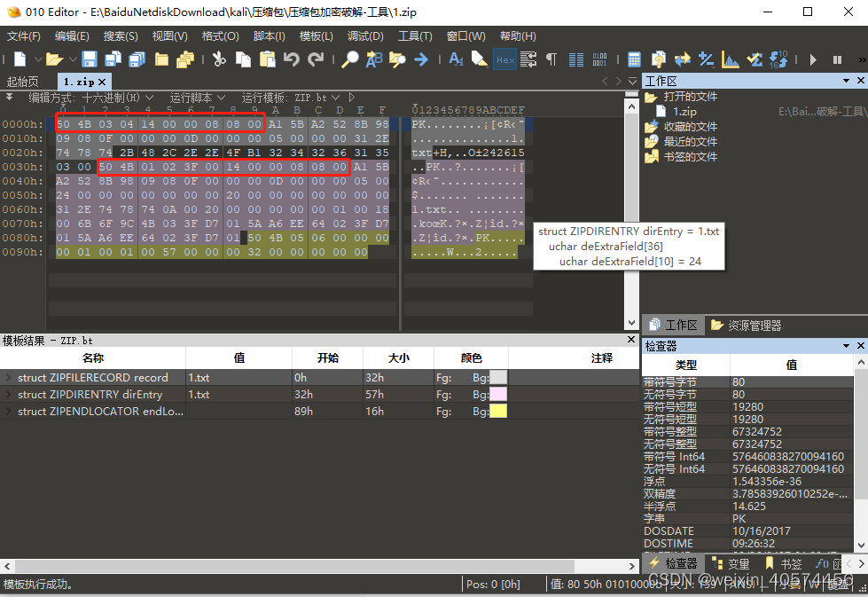Expand struct ZIPENDLOCATOR endLocator row
This screenshot has width=868, height=597.
pos(8,412)
